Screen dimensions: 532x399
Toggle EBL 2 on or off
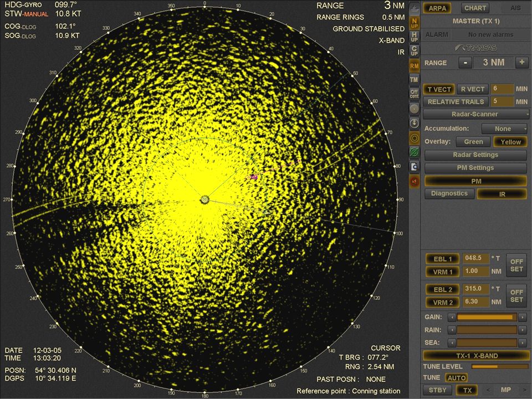point(443,289)
